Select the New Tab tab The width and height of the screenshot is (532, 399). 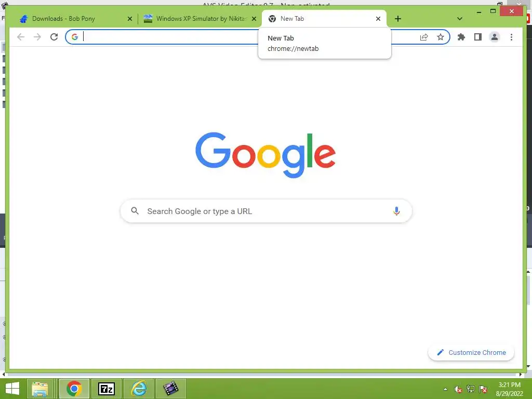pyautogui.click(x=324, y=19)
